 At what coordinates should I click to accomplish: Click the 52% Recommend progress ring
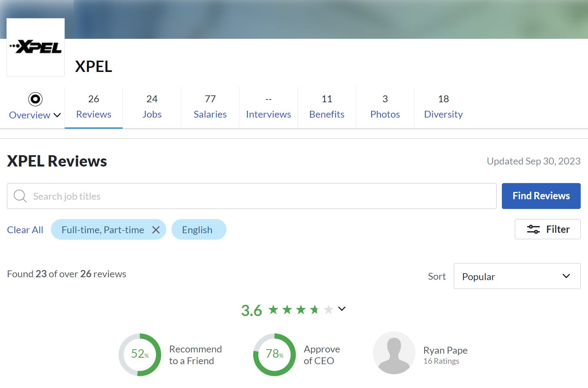(x=140, y=354)
